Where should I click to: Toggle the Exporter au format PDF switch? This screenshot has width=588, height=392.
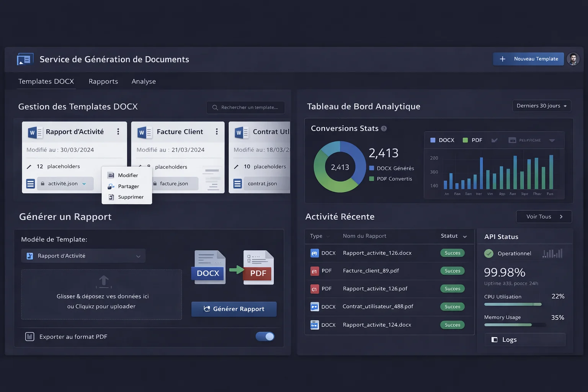click(x=265, y=336)
